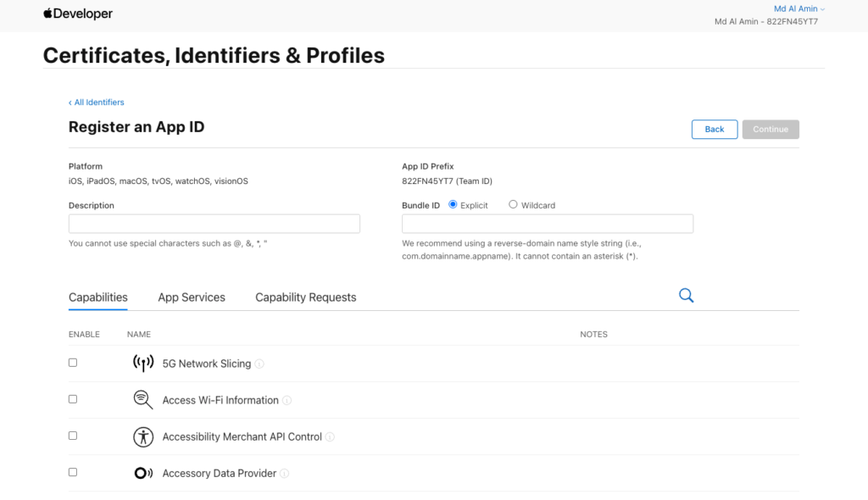Click into the Description input field

214,224
